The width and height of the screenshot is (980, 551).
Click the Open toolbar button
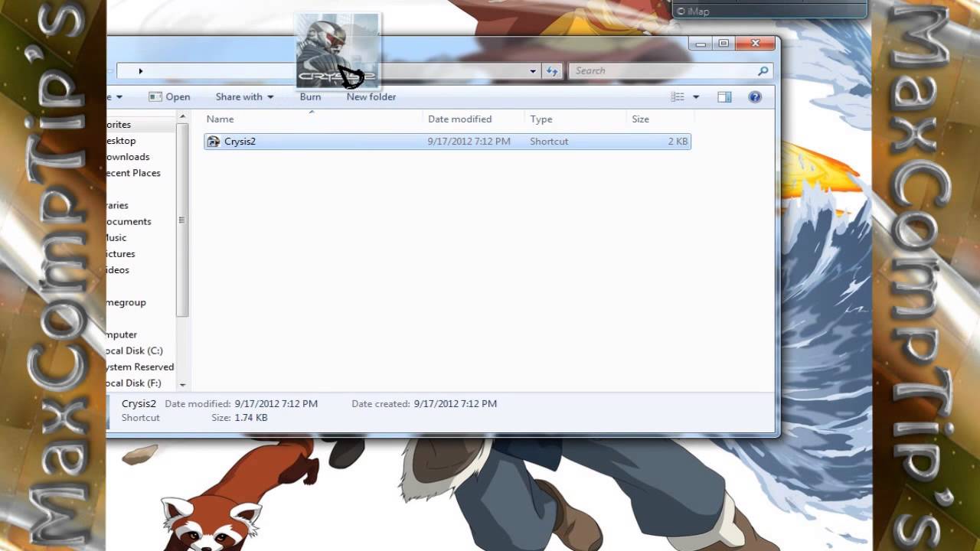(169, 96)
